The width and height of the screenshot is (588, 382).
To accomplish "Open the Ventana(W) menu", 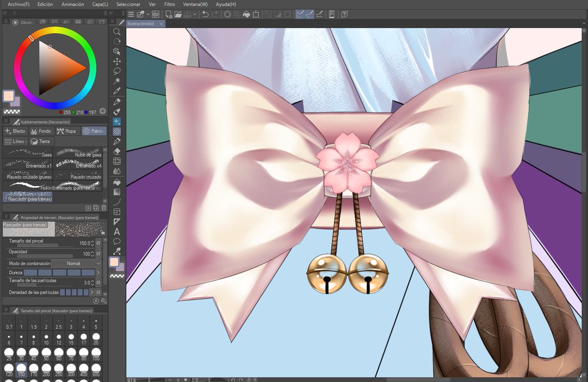I will pos(196,4).
